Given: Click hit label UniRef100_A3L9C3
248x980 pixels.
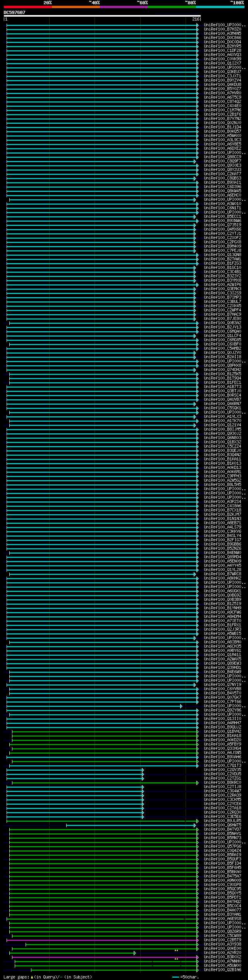Looking at the screenshot, I should (x=222, y=140).
